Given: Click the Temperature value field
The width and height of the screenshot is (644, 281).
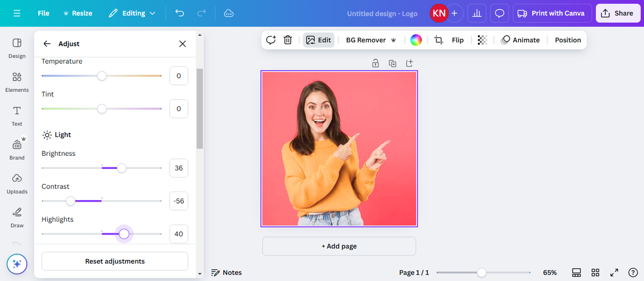Looking at the screenshot, I should tap(179, 76).
